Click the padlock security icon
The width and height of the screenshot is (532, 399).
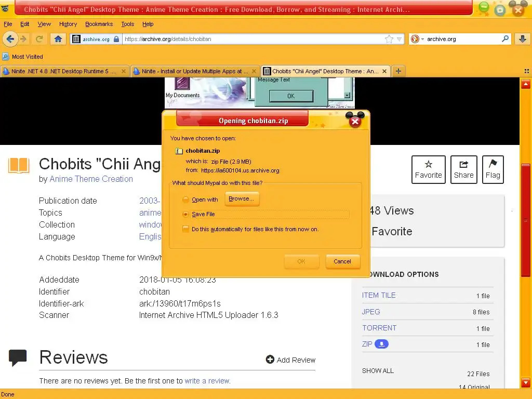[116, 39]
